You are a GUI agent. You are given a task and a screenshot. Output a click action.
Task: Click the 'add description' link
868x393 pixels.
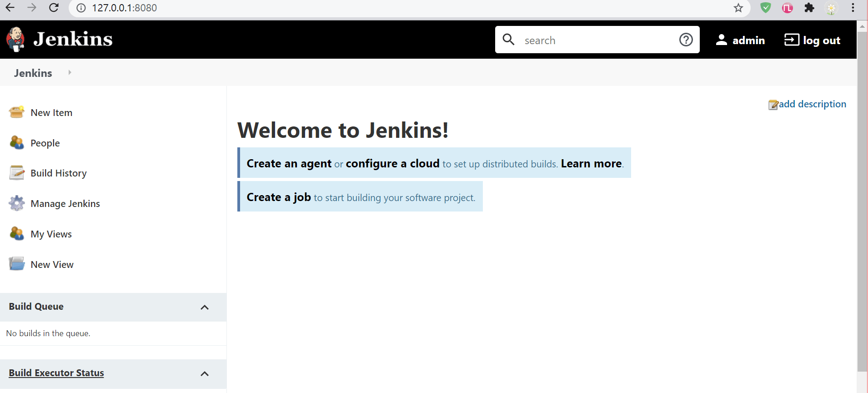click(813, 104)
